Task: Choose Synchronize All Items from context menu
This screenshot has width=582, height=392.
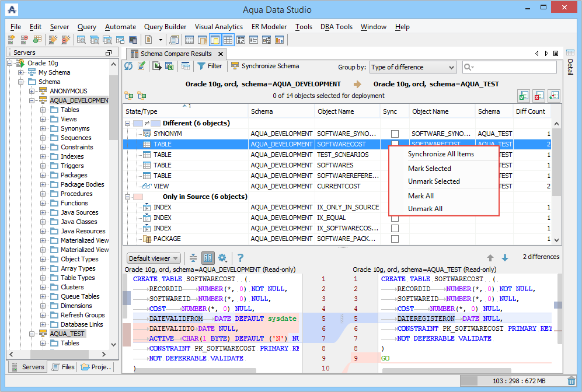Action: pos(441,154)
